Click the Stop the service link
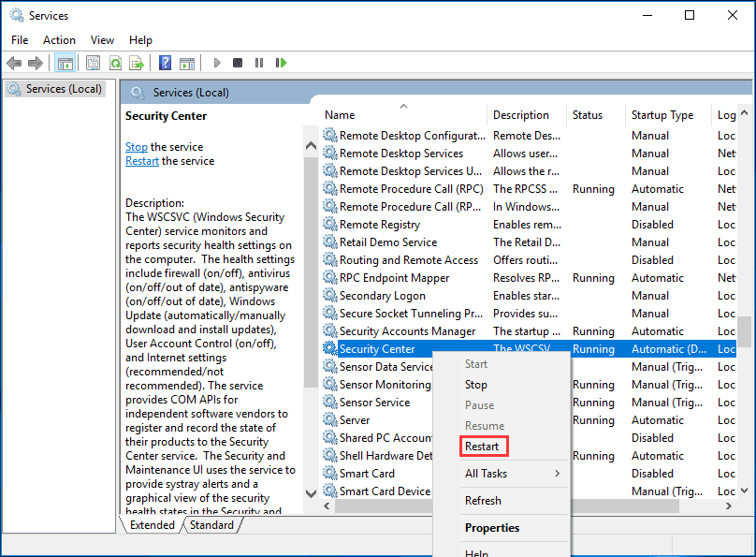Screen dimensions: 756x557 tap(137, 147)
